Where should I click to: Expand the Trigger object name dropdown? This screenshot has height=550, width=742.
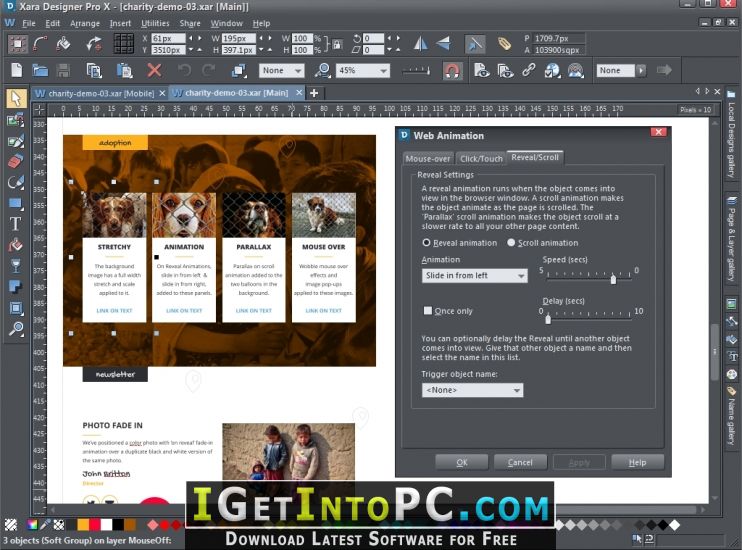tap(472, 390)
